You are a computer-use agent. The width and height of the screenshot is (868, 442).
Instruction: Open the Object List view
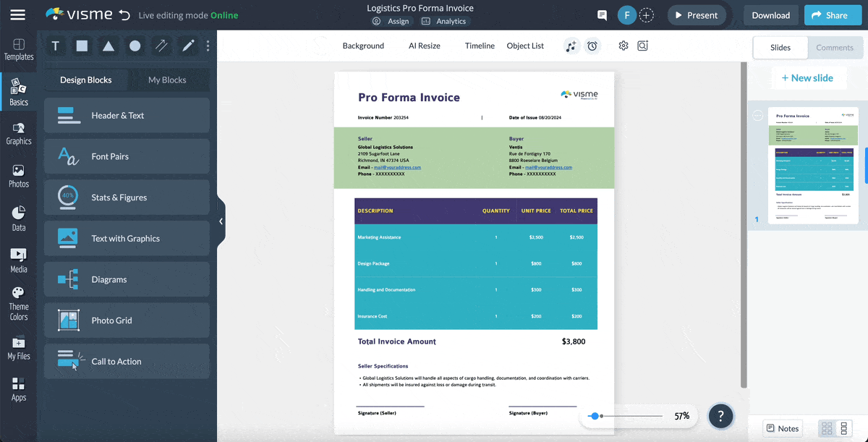pos(525,45)
